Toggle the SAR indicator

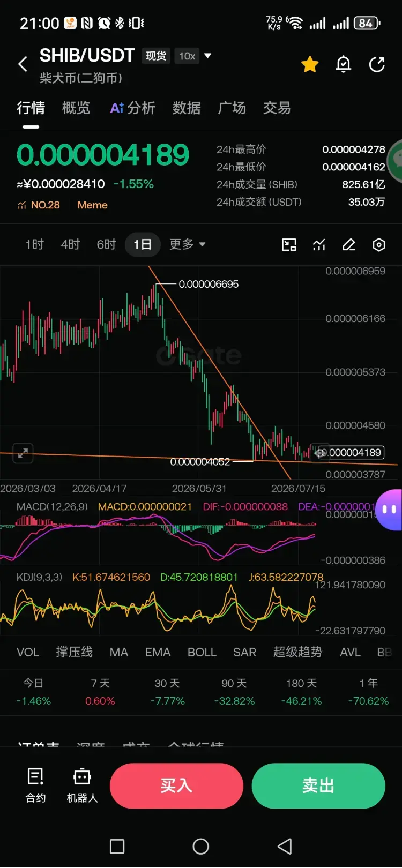click(x=244, y=652)
